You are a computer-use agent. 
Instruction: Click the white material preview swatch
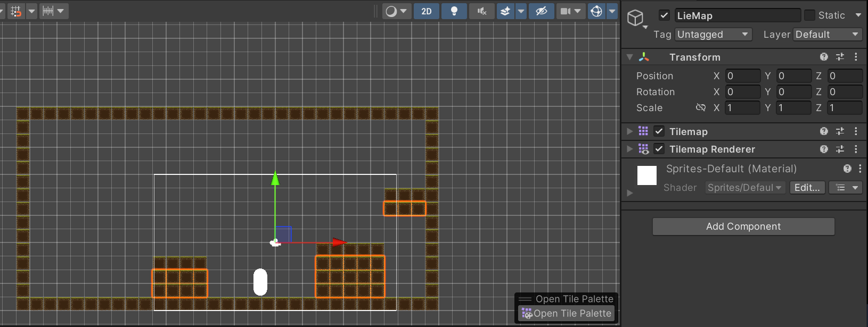point(647,175)
